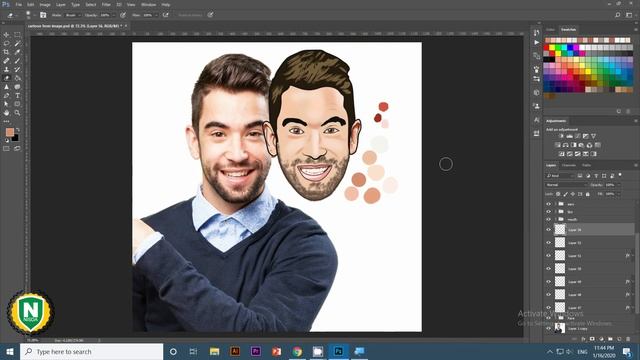640x360 pixels.
Task: Click the search icon at top right
Action: click(x=618, y=15)
